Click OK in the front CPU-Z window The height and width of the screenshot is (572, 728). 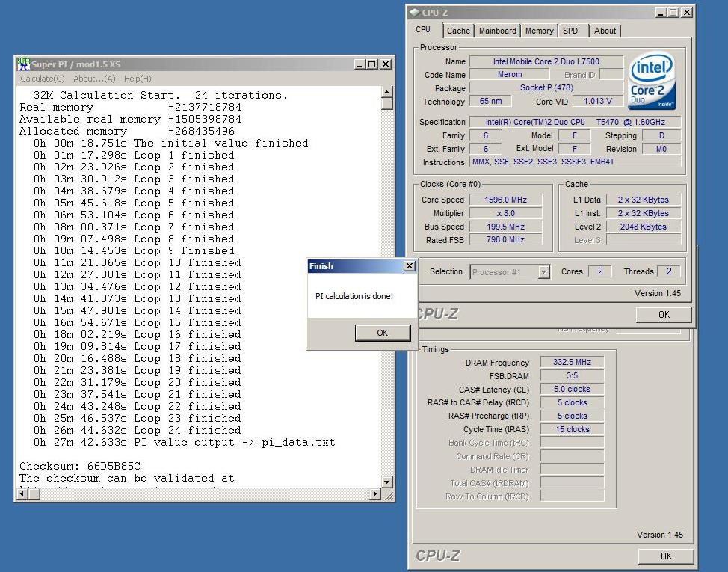click(664, 314)
